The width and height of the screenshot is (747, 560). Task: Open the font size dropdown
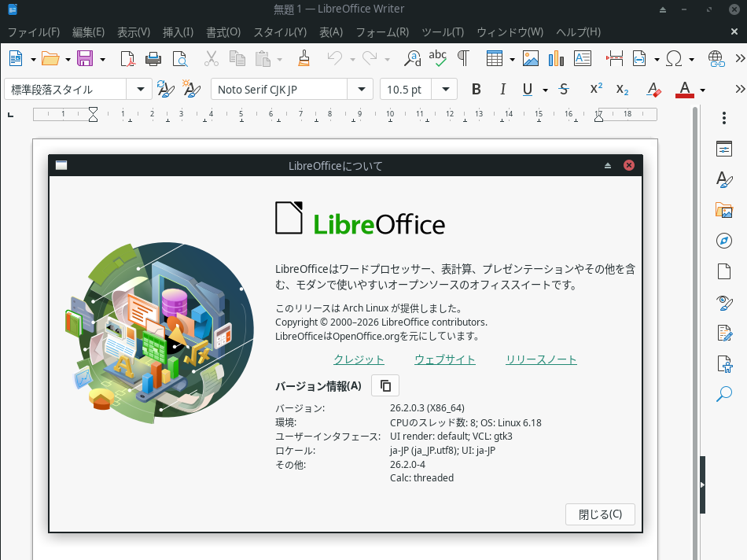pos(446,89)
